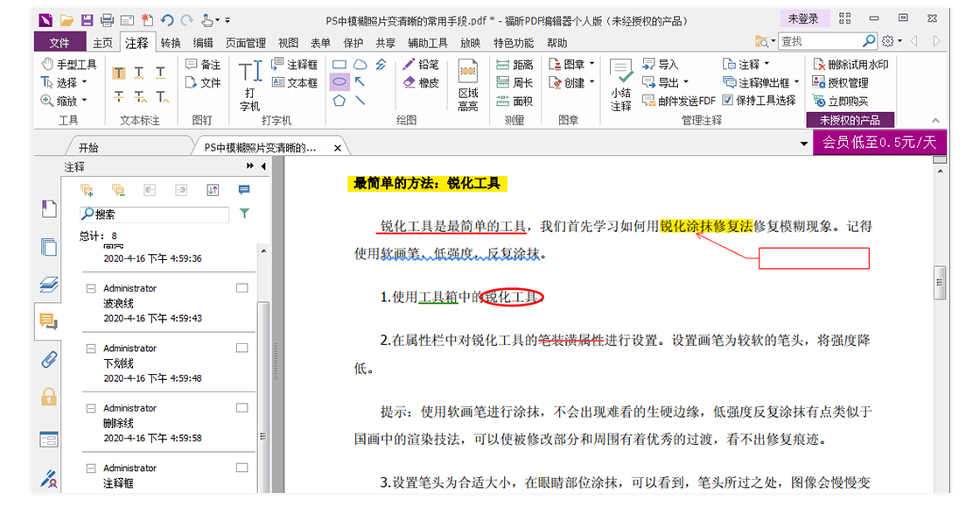This screenshot has width=980, height=521.
Task: Open the 文件 menu
Action: pos(59,43)
